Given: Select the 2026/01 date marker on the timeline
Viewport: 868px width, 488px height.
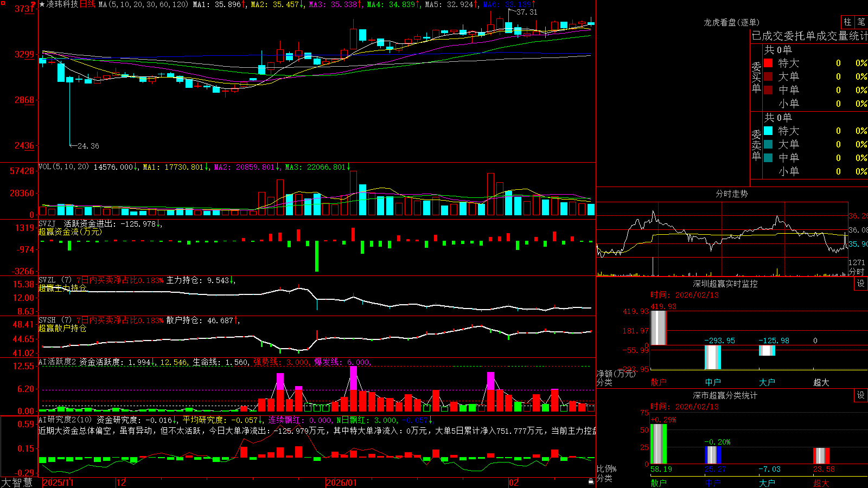Looking at the screenshot, I should point(341,483).
